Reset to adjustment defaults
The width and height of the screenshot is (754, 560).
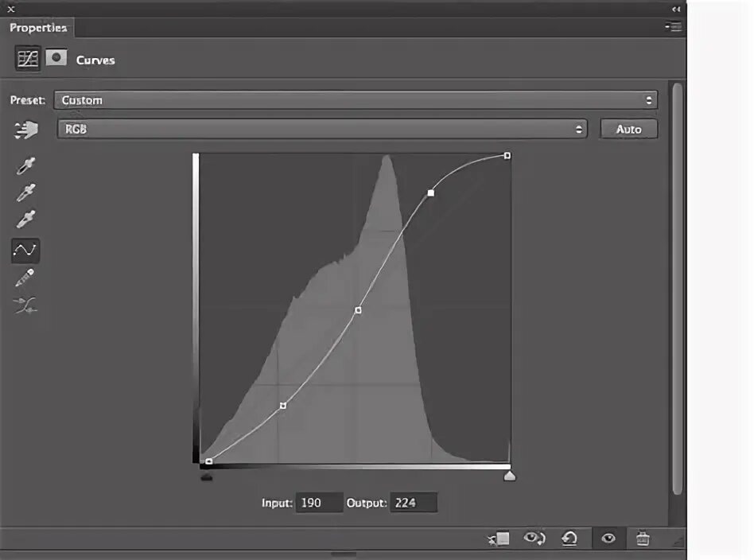[569, 539]
